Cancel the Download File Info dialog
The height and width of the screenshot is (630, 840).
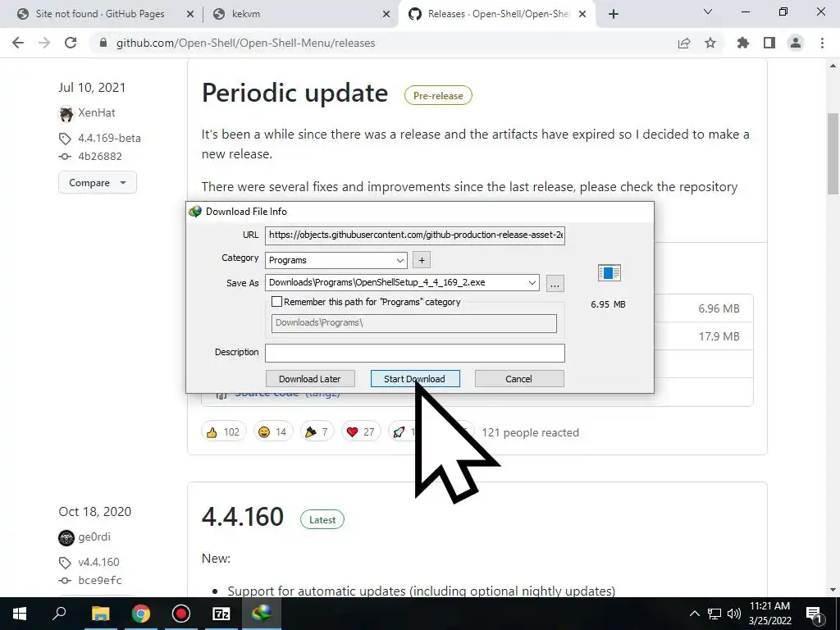pos(518,379)
